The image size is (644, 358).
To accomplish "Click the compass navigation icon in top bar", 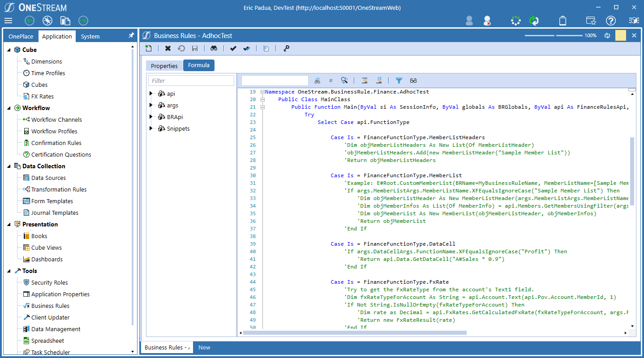I will pos(47,21).
